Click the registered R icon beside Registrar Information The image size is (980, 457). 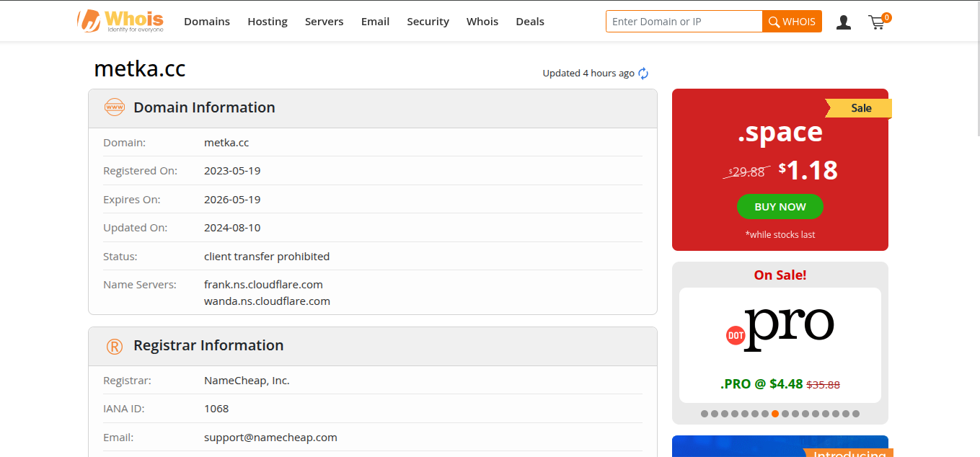tap(115, 346)
